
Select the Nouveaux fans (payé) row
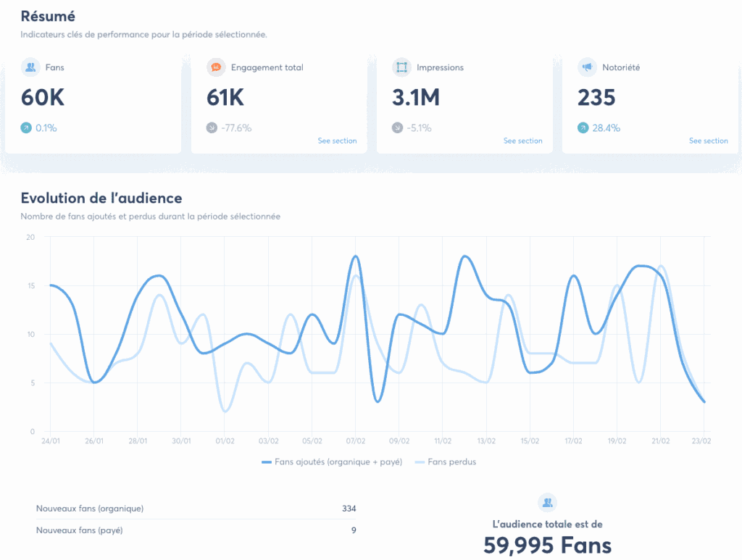pyautogui.click(x=196, y=530)
